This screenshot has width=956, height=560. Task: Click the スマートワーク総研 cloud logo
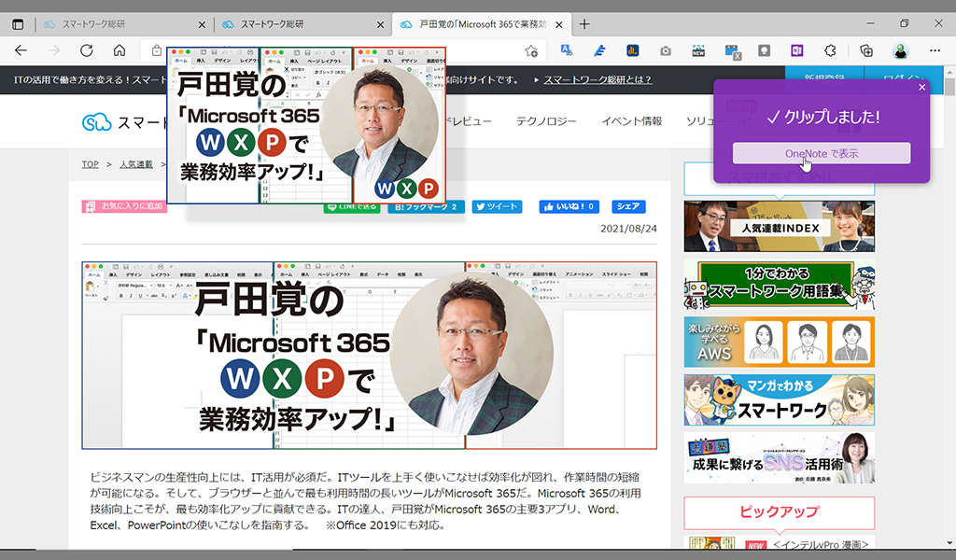(96, 122)
